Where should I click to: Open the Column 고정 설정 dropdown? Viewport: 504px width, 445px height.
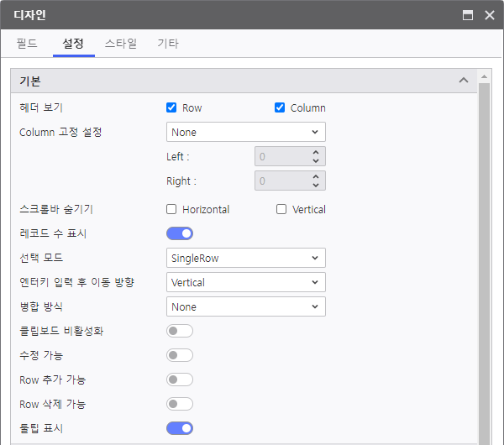pyautogui.click(x=246, y=132)
